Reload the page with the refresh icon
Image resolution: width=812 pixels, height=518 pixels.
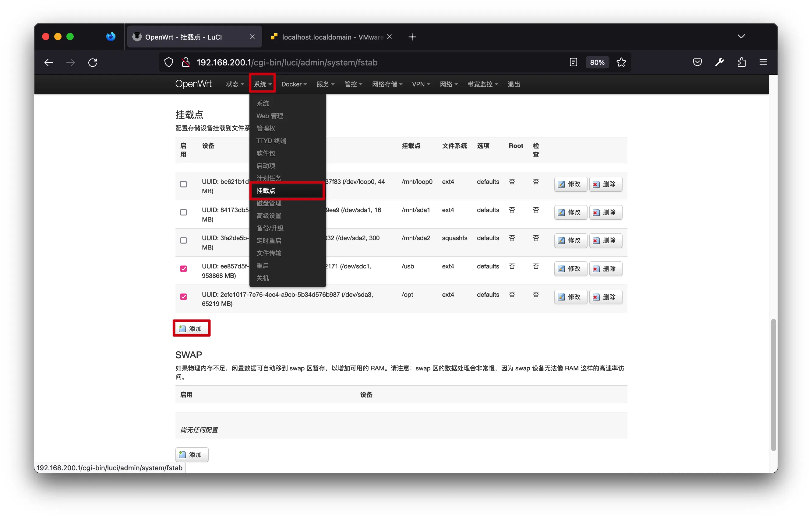click(x=93, y=62)
